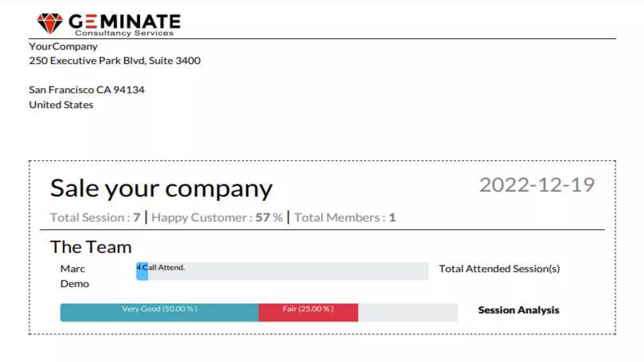
Task: Click the Total Members value 1
Action: pos(392,217)
